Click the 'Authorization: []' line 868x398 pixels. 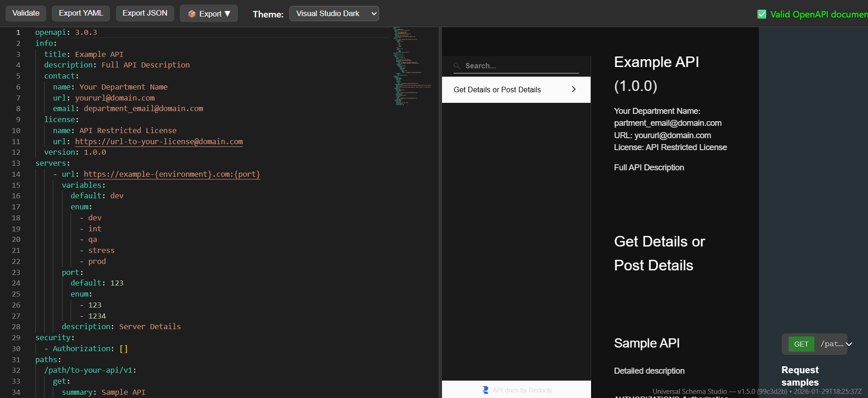[90, 348]
